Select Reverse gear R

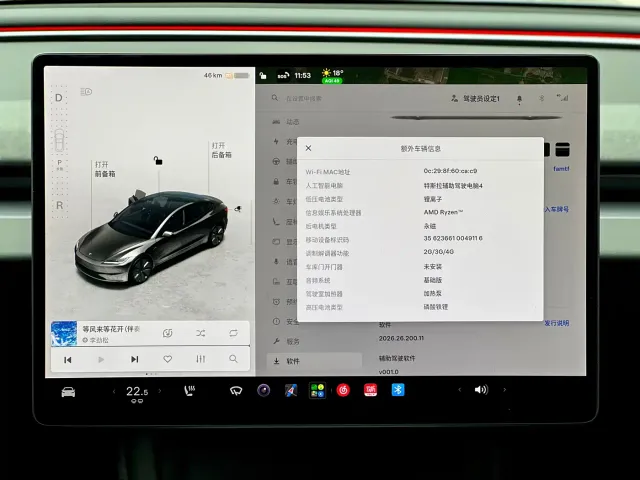point(60,205)
